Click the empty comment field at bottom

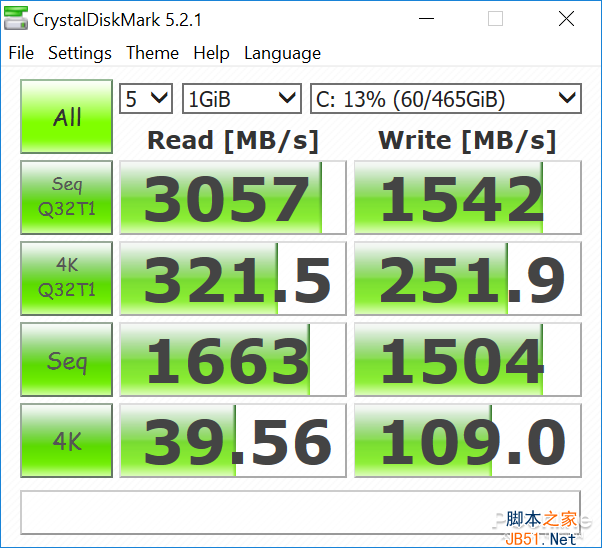click(x=300, y=512)
